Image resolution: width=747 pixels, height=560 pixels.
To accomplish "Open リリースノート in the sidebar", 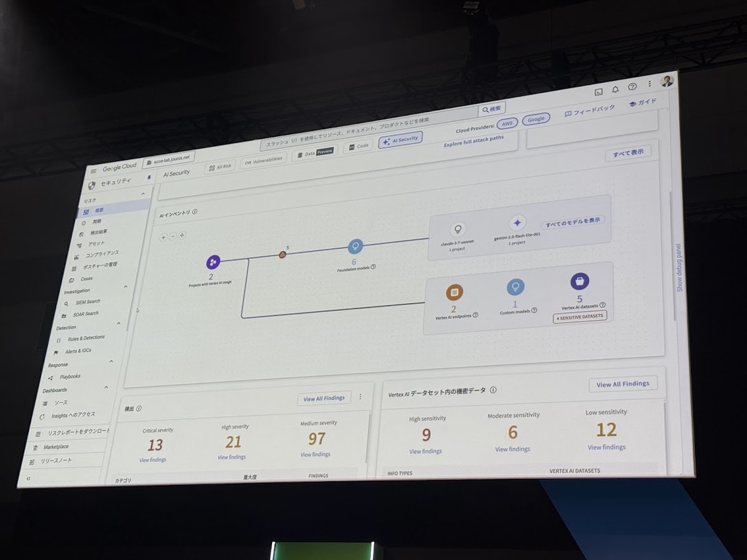I will click(57, 460).
